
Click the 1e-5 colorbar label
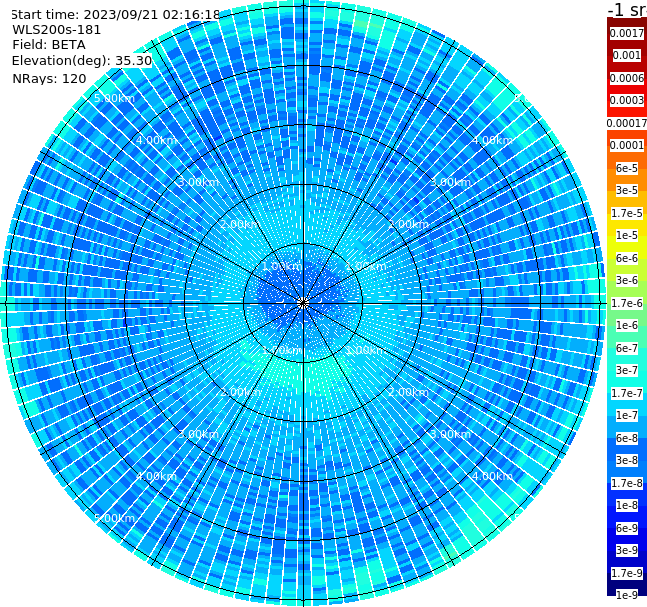(627, 235)
